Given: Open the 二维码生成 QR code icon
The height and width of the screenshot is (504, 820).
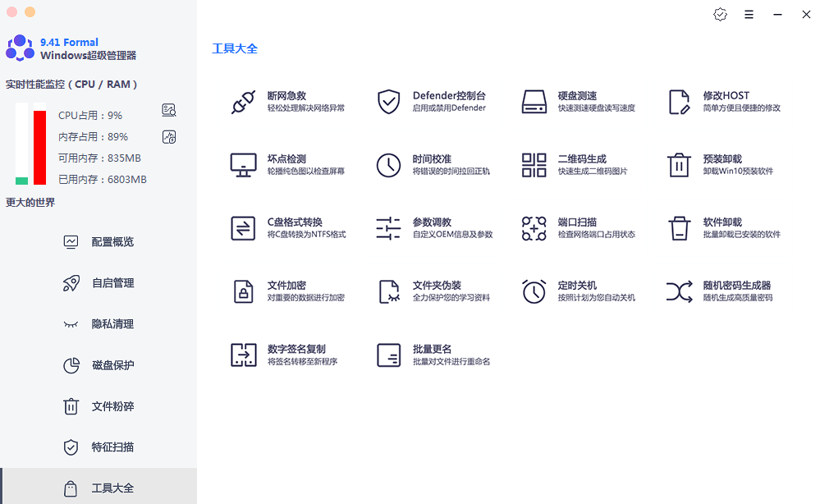Looking at the screenshot, I should pyautogui.click(x=534, y=165).
